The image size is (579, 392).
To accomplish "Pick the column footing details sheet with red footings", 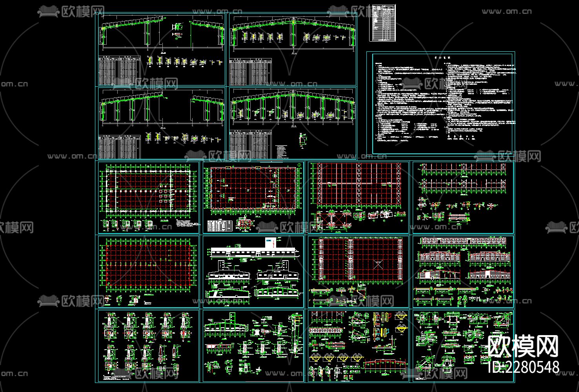I will coord(149,345).
